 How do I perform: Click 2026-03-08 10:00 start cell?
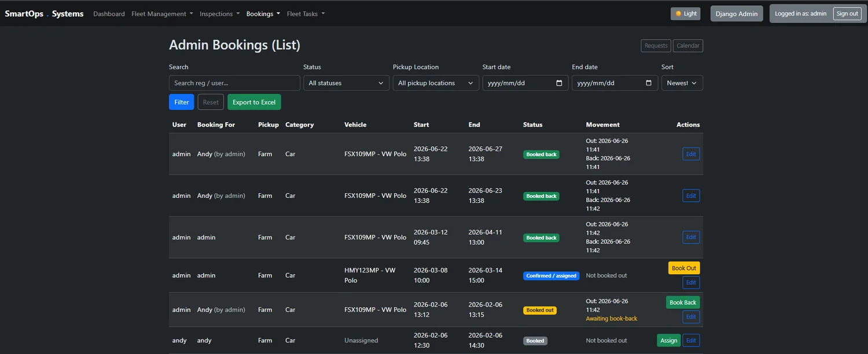431,275
